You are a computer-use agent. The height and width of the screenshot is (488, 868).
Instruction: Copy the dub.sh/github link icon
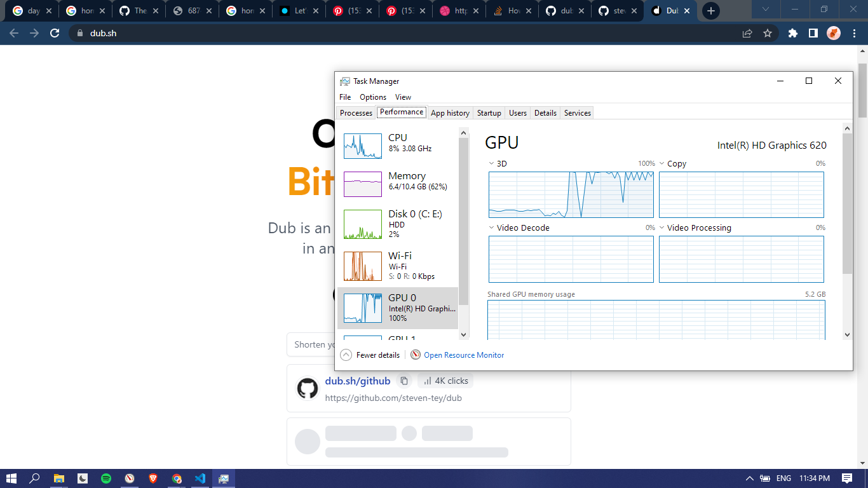coord(405,380)
